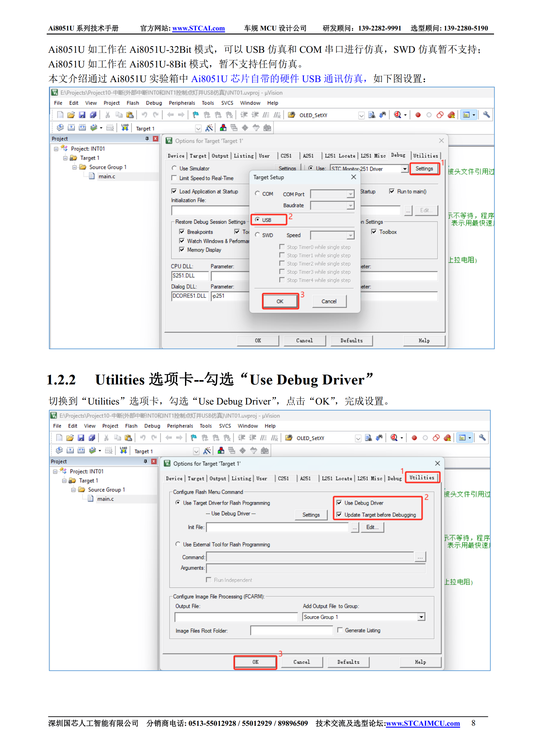Click Options for Target wand icon, upper toolbar
Image resolution: width=545 pixels, height=756 pixels.
pos(209,128)
